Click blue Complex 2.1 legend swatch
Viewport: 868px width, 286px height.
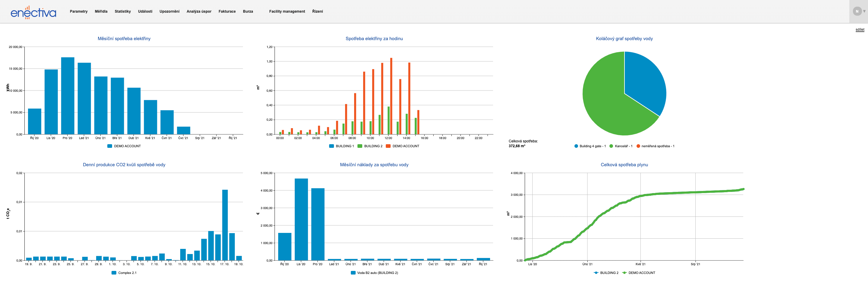click(x=114, y=273)
